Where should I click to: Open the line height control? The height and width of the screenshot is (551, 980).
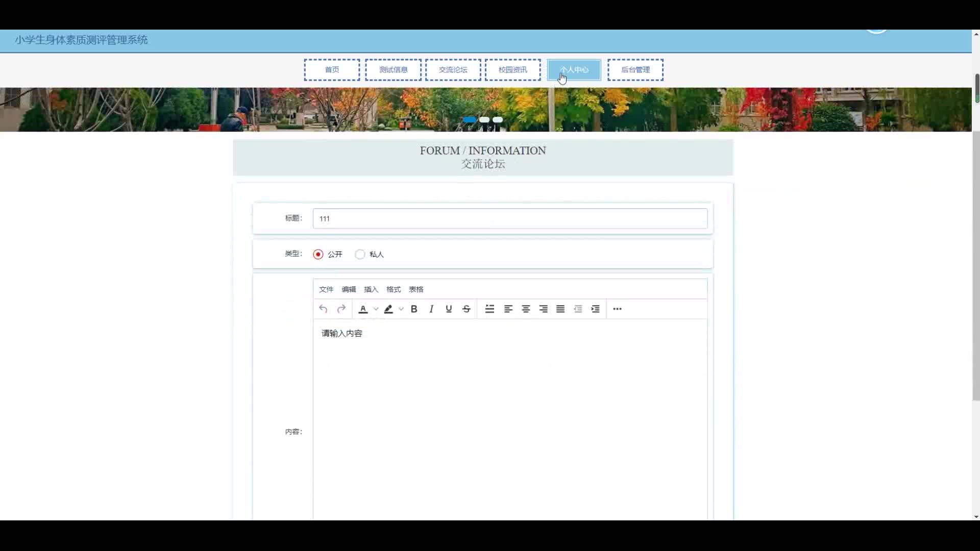point(489,309)
